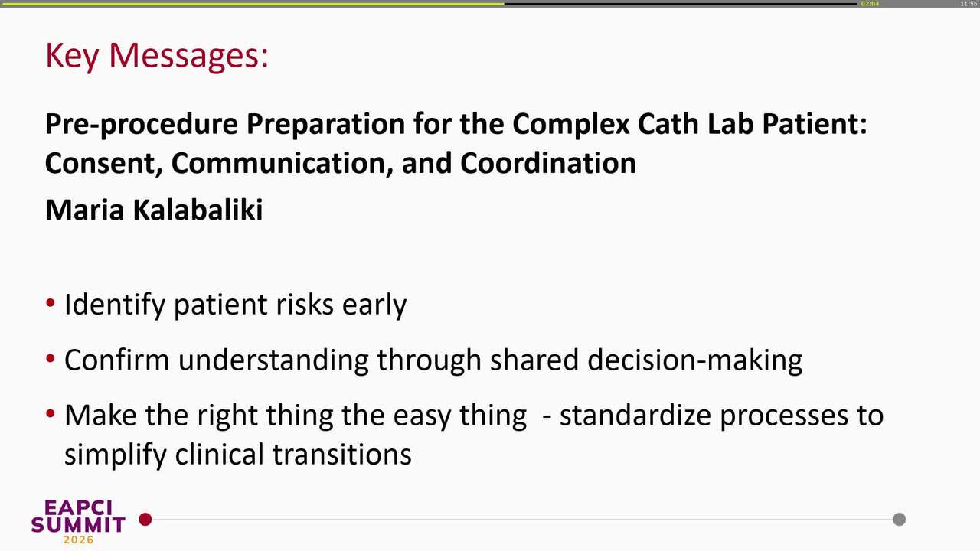Viewport: 980px width, 551px height.
Task: Click the red bullet before 'Identify patient risks'
Action: [51, 304]
